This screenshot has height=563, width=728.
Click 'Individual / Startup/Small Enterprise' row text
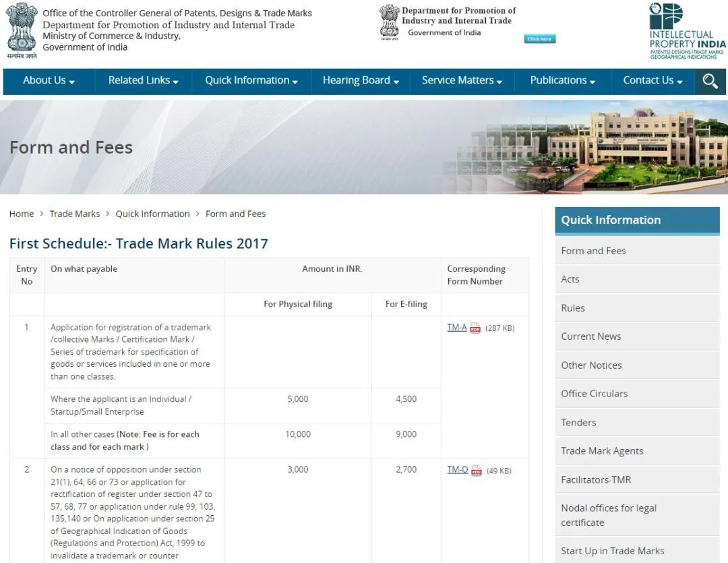pyautogui.click(x=121, y=405)
